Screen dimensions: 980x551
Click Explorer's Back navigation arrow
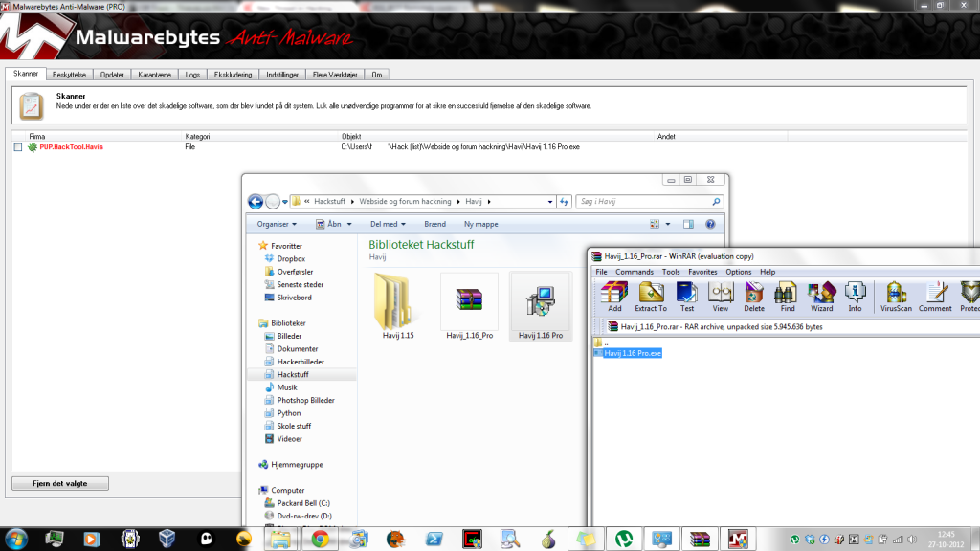click(x=256, y=202)
